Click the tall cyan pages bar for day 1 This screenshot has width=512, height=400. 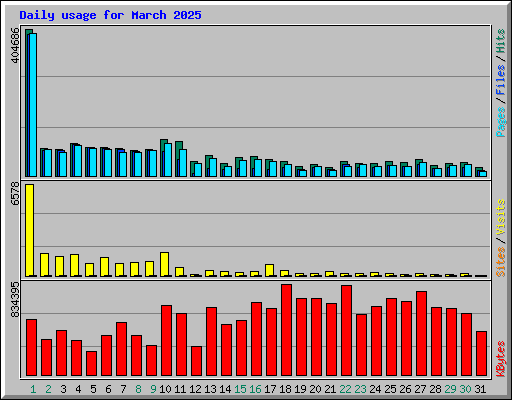tap(33, 105)
